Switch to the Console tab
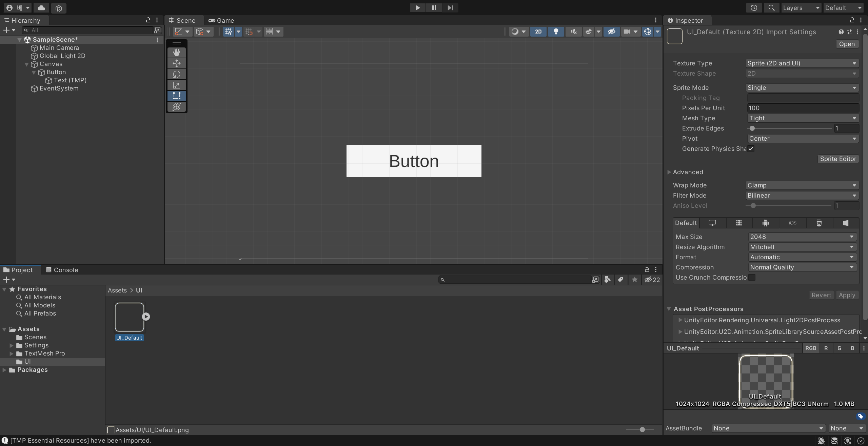This screenshot has height=446, width=868. click(62, 270)
